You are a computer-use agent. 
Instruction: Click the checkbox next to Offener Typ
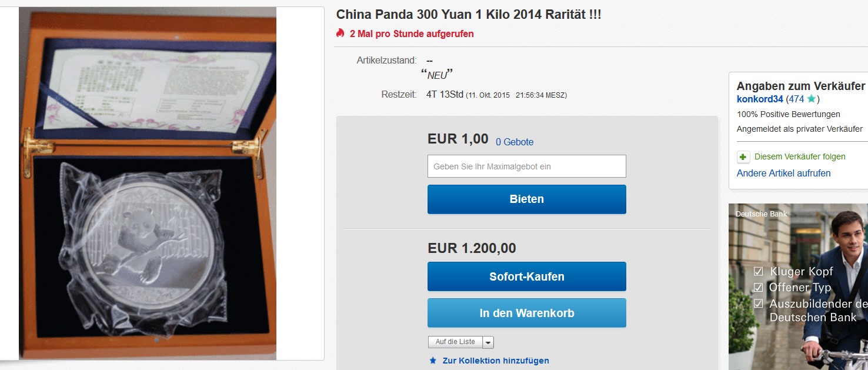759,288
